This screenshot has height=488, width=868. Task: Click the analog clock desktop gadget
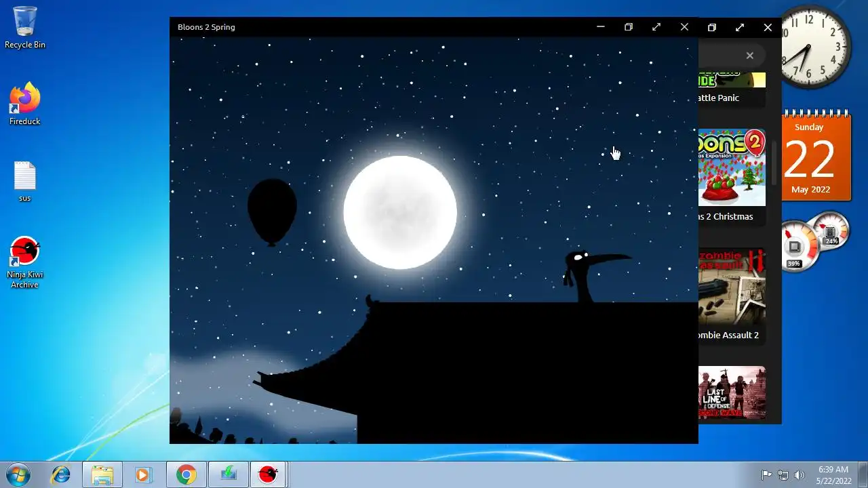point(810,47)
